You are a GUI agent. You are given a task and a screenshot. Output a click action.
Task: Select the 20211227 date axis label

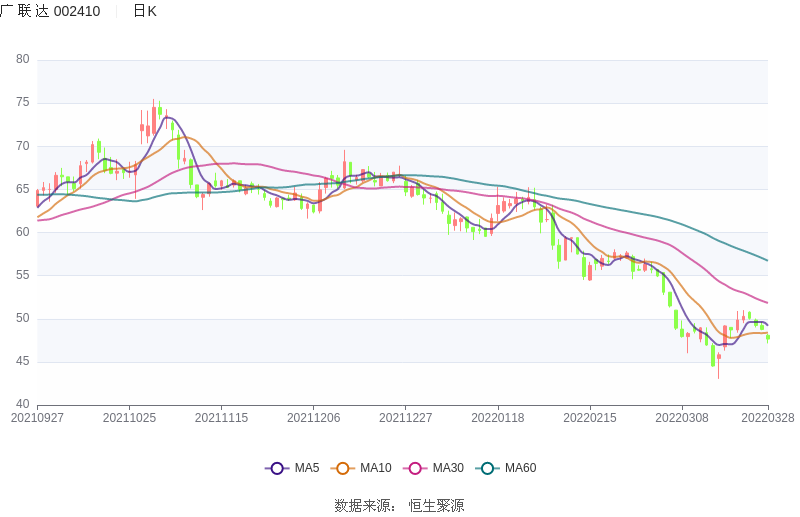coord(406,418)
